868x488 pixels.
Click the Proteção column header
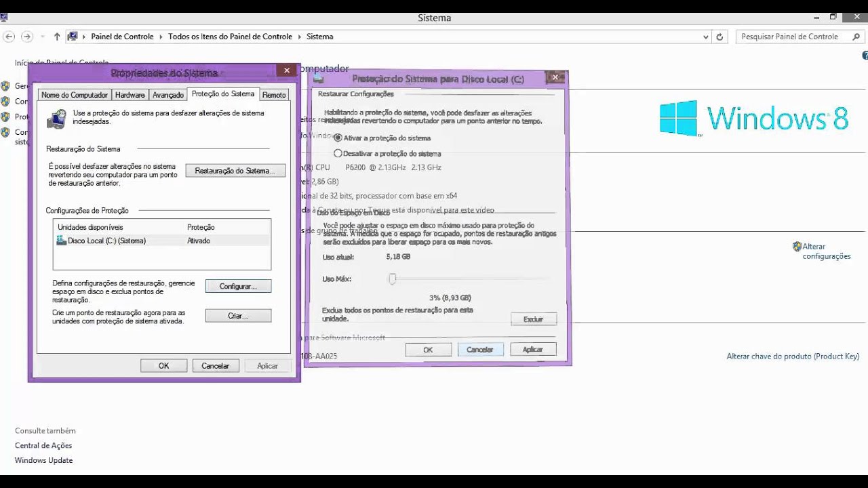pyautogui.click(x=201, y=227)
